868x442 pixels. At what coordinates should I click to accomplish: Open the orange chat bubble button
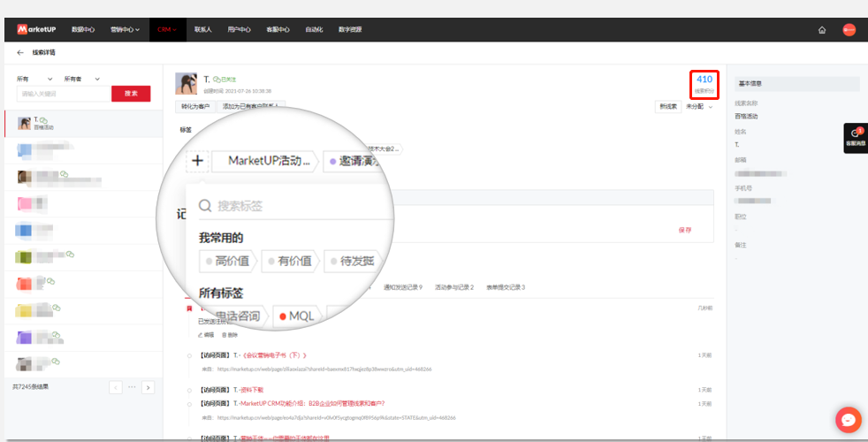[x=848, y=420]
